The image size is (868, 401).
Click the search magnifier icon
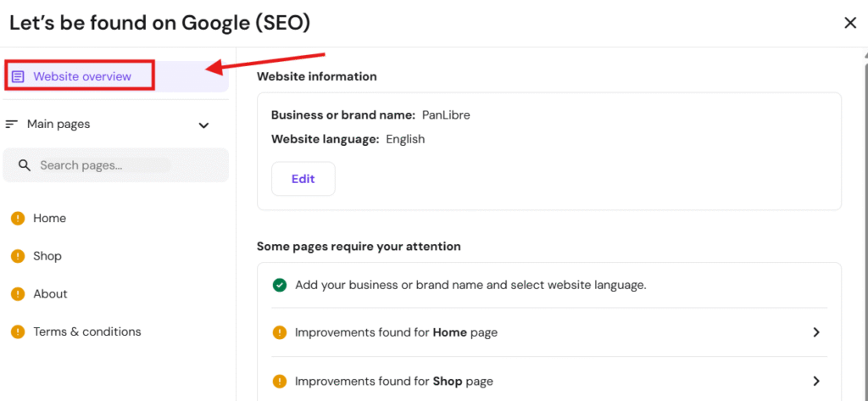[25, 165]
